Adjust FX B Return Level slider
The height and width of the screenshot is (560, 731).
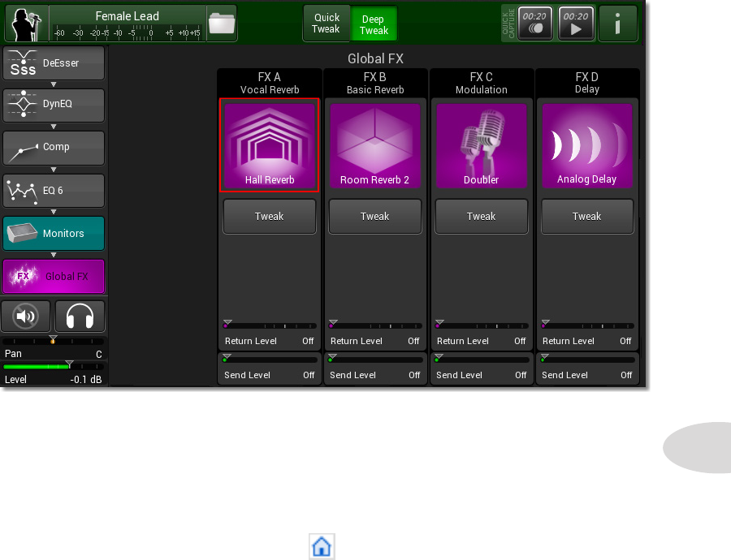click(375, 325)
